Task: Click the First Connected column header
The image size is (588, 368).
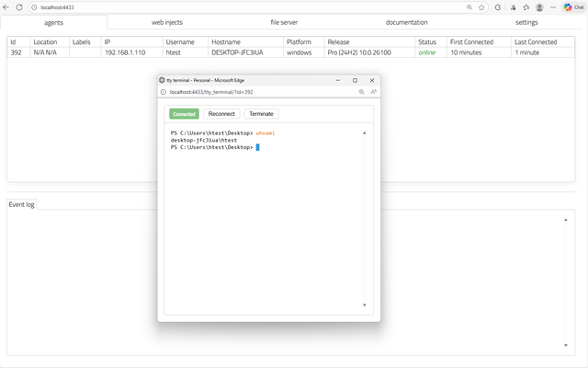Action: tap(479, 41)
